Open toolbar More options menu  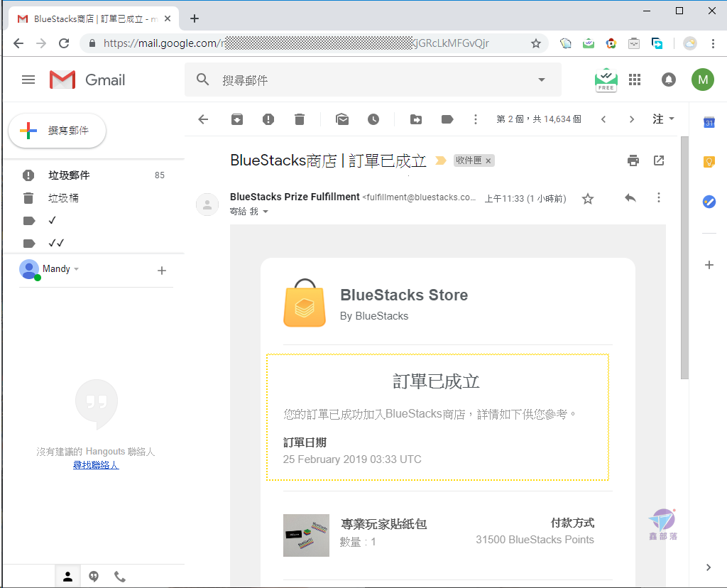coord(475,119)
